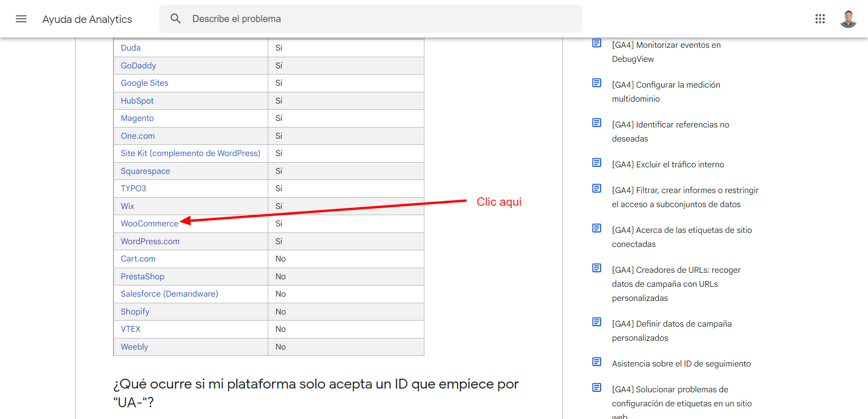
Task: Open [GA4] Solucionar problemas de configuración de etiquetas
Action: click(682, 401)
